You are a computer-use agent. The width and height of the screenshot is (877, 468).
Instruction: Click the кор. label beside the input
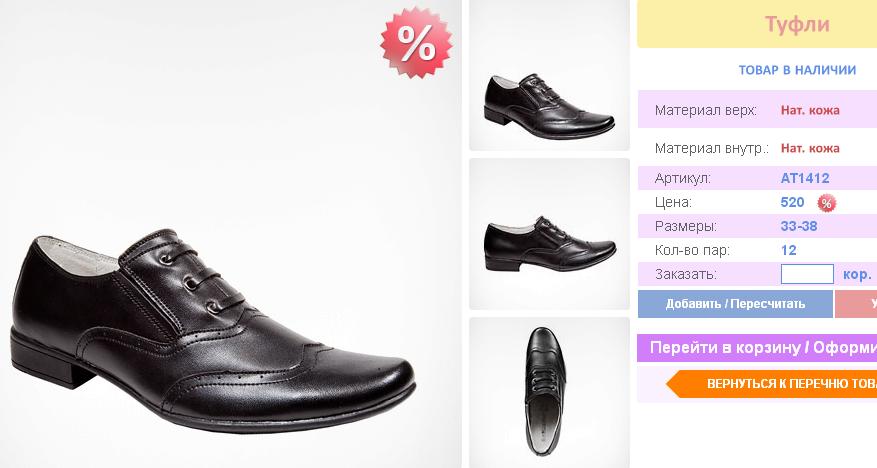pyautogui.click(x=857, y=274)
